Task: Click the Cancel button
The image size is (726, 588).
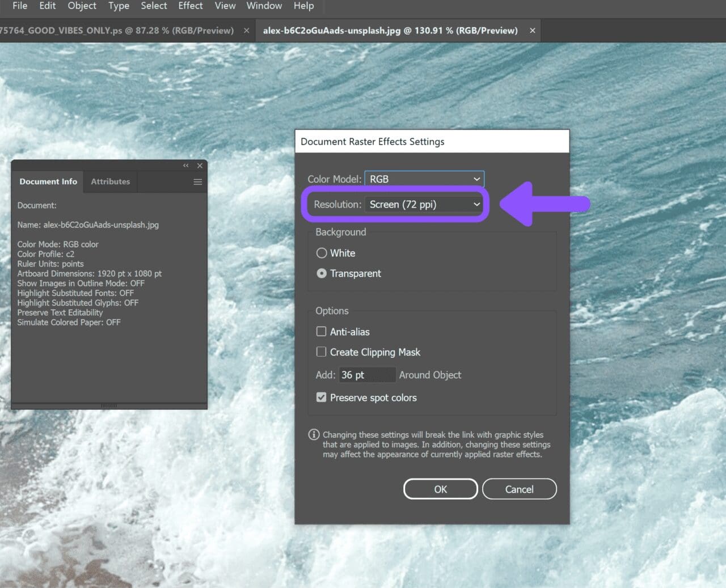Action: 519,489
